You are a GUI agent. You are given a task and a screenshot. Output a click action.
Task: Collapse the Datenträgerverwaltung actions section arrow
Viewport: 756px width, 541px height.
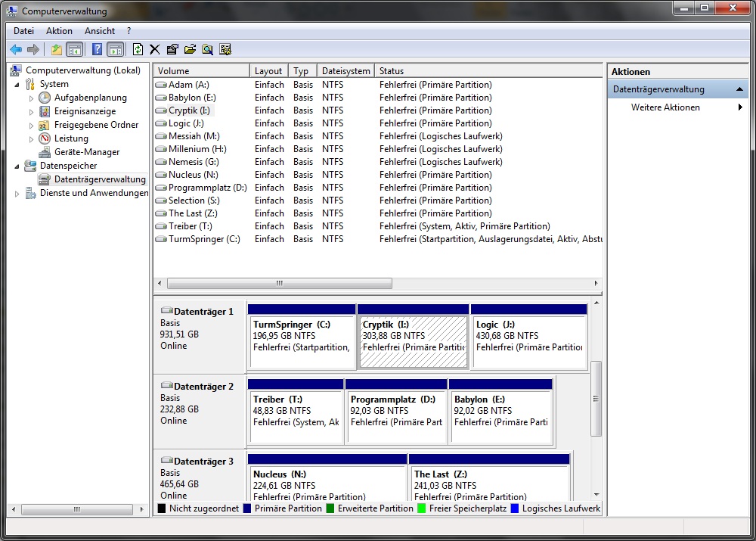[x=739, y=89]
